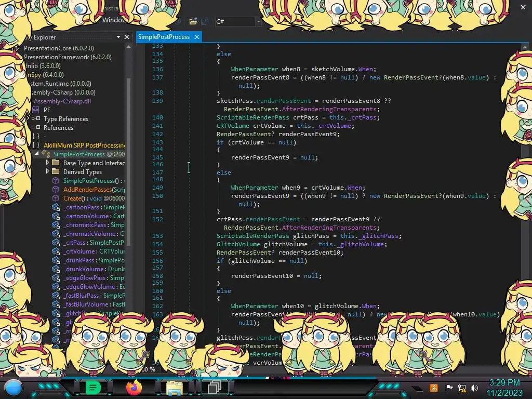Close the Assembly Explorer panel
Viewport: 532px width, 399px height.
[x=127, y=37]
